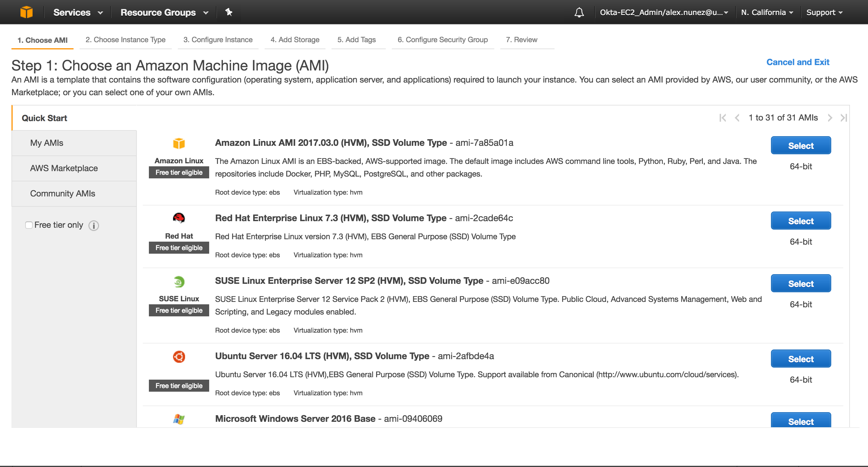Click SUSE Linux 'Free tier eligible' badge
Viewport: 868px width, 467px height.
pos(179,310)
